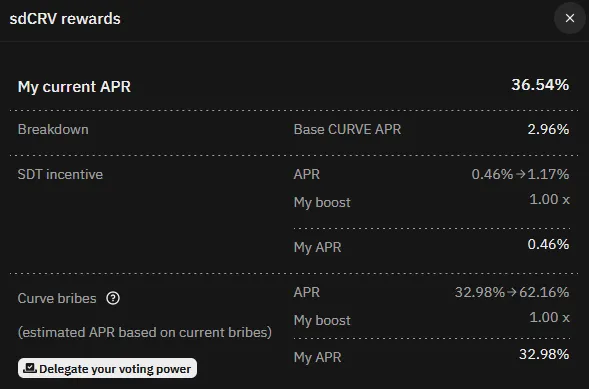This screenshot has width=589, height=389.
Task: Click the Curve bribes label
Action: [57, 299]
